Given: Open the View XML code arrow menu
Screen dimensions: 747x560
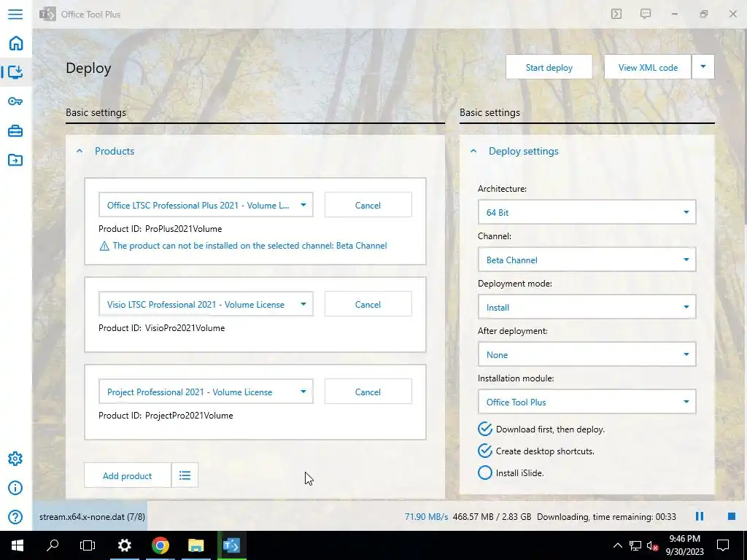Looking at the screenshot, I should pos(703,67).
